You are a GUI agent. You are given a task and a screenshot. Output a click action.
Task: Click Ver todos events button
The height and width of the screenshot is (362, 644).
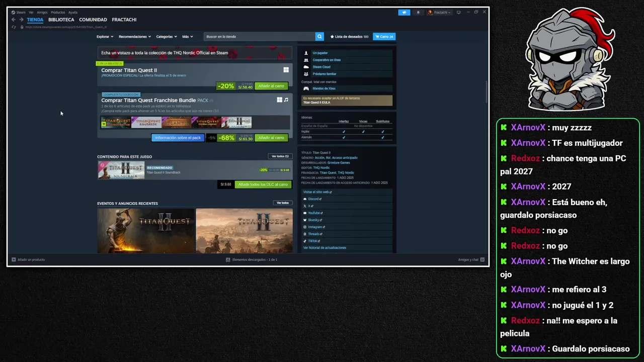point(283,203)
